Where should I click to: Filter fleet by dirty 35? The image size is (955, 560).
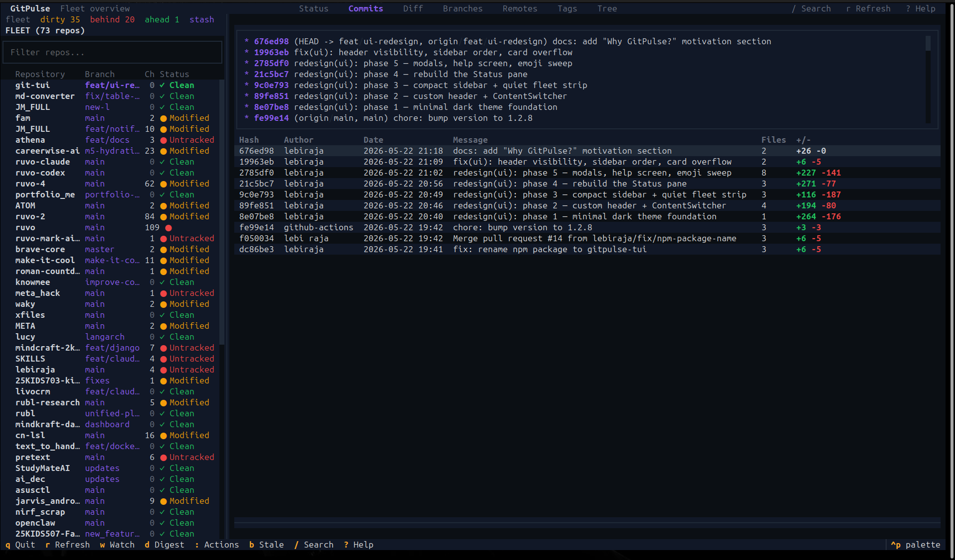tap(60, 19)
